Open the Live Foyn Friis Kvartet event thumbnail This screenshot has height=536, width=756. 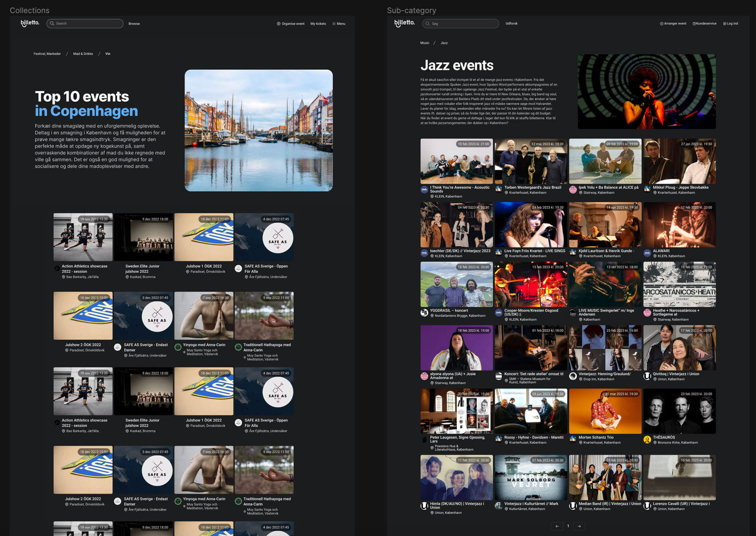(531, 225)
